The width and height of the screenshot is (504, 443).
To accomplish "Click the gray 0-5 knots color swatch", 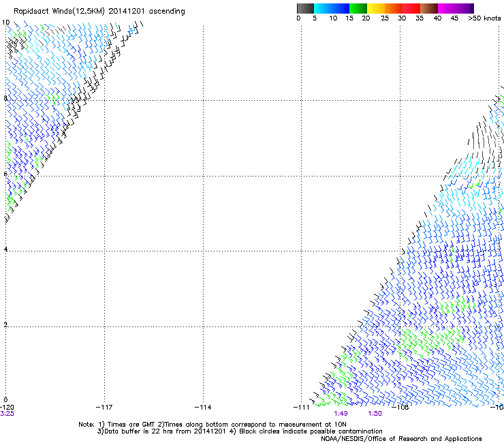I will [x=305, y=8].
